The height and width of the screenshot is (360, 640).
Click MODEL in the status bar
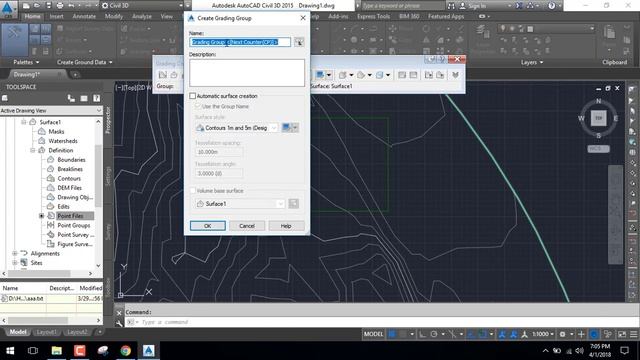tap(373, 334)
